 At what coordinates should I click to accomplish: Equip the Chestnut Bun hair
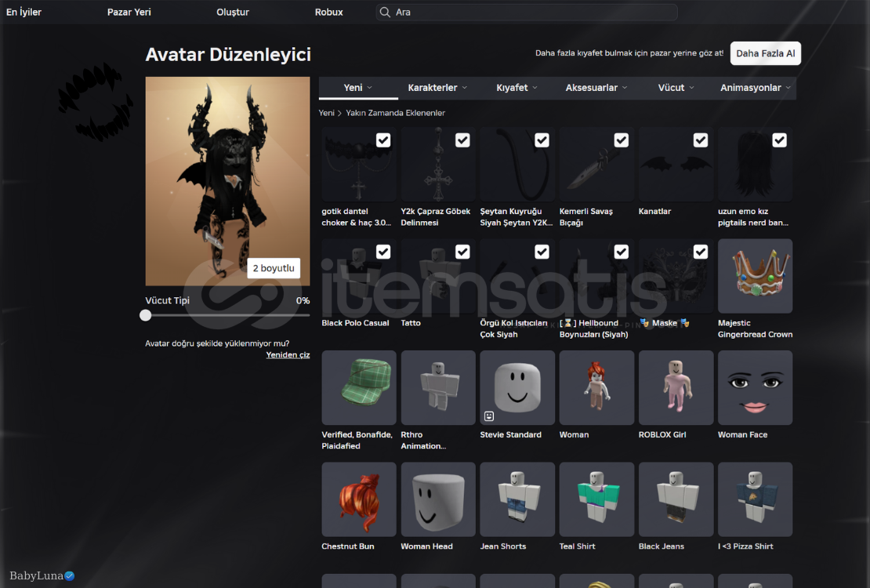click(358, 499)
